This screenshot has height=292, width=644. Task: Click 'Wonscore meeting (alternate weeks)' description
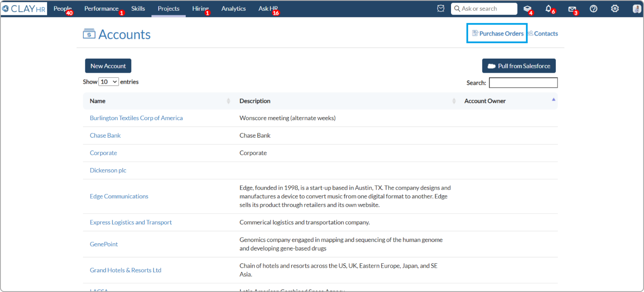pyautogui.click(x=288, y=118)
